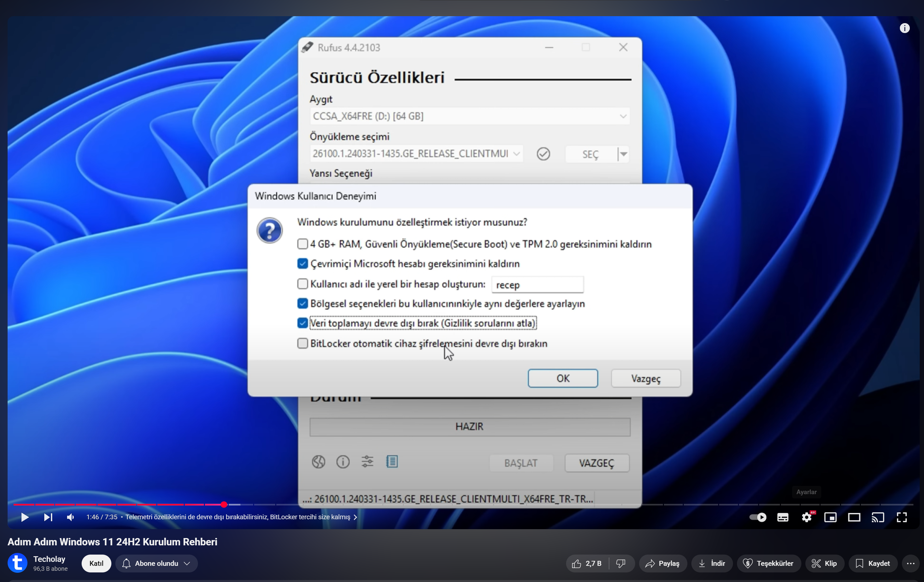The height and width of the screenshot is (582, 924).
Task: Expand the SEÇ split arrow
Action: 624,154
